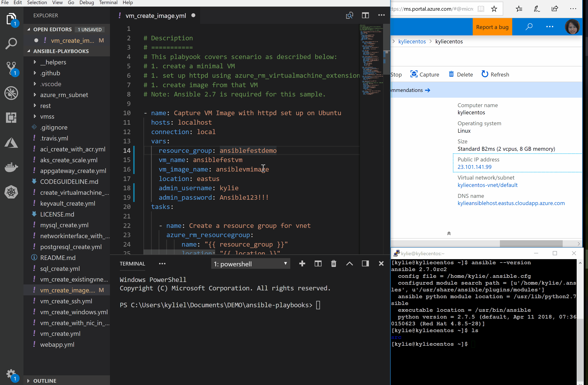
Task: Click the Azure portal horizontal scrollbar
Action: tap(531, 244)
